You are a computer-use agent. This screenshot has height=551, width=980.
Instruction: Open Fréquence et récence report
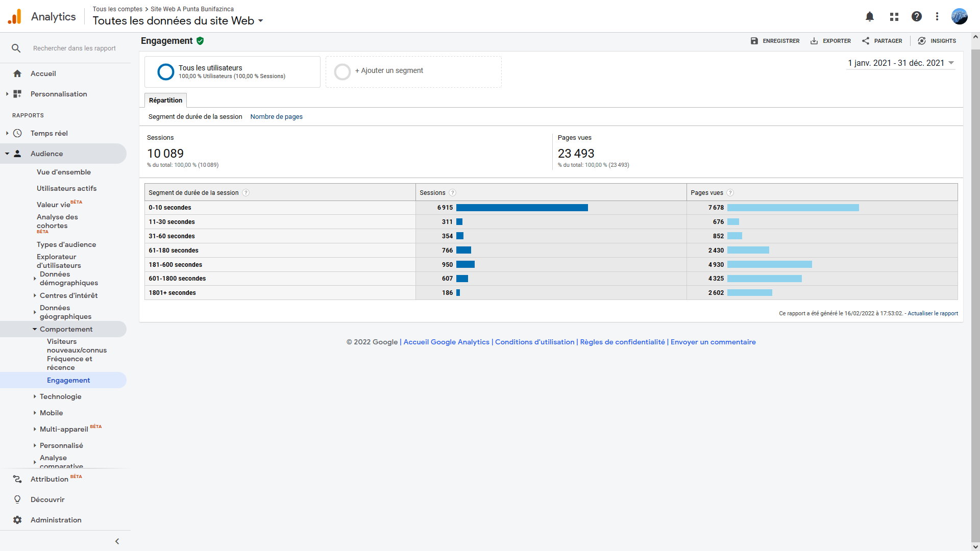69,363
